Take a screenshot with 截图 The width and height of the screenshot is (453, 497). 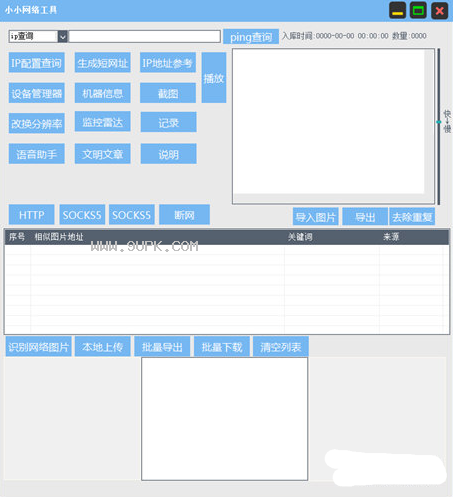(168, 93)
